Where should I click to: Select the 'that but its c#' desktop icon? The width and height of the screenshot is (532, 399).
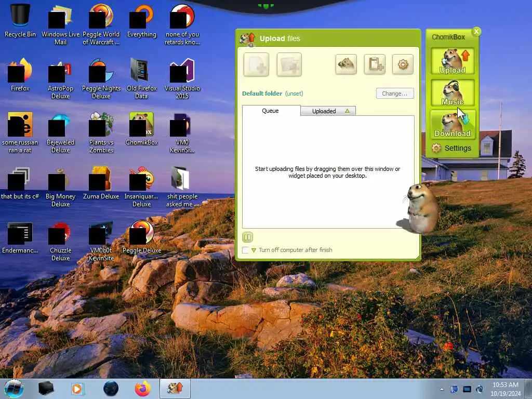(x=20, y=182)
